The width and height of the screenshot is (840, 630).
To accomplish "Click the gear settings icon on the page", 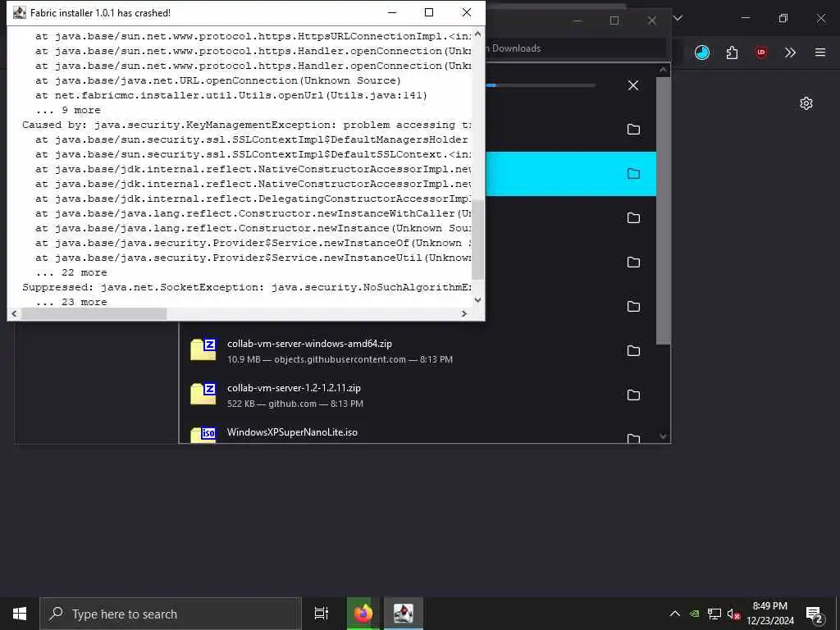I will point(806,103).
